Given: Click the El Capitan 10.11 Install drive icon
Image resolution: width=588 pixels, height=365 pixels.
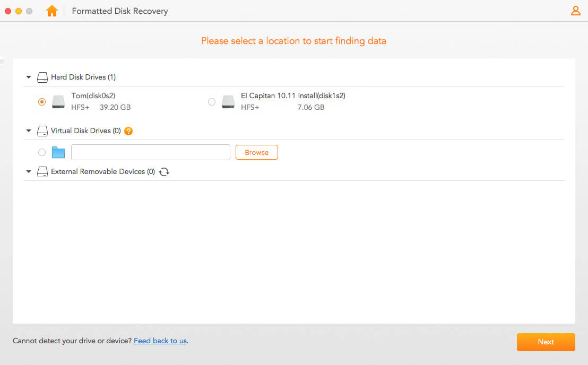Looking at the screenshot, I should [228, 102].
